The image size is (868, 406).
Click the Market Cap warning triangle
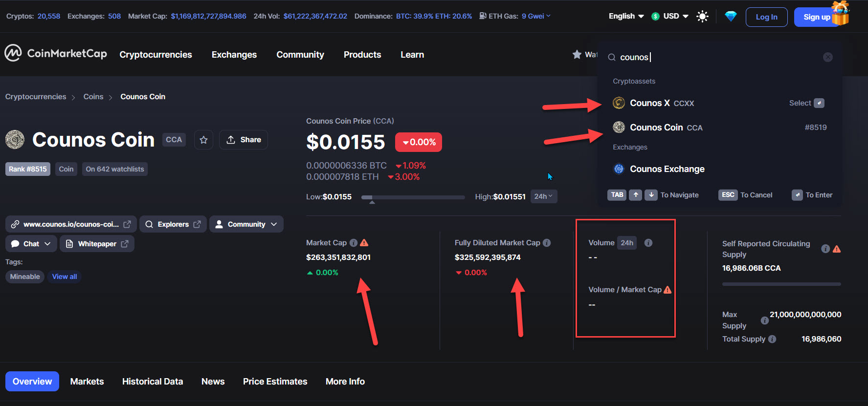click(364, 243)
